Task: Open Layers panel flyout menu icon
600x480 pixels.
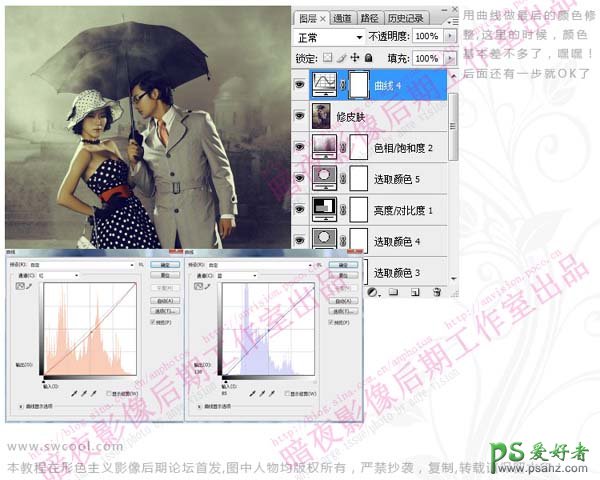Action: (452, 22)
